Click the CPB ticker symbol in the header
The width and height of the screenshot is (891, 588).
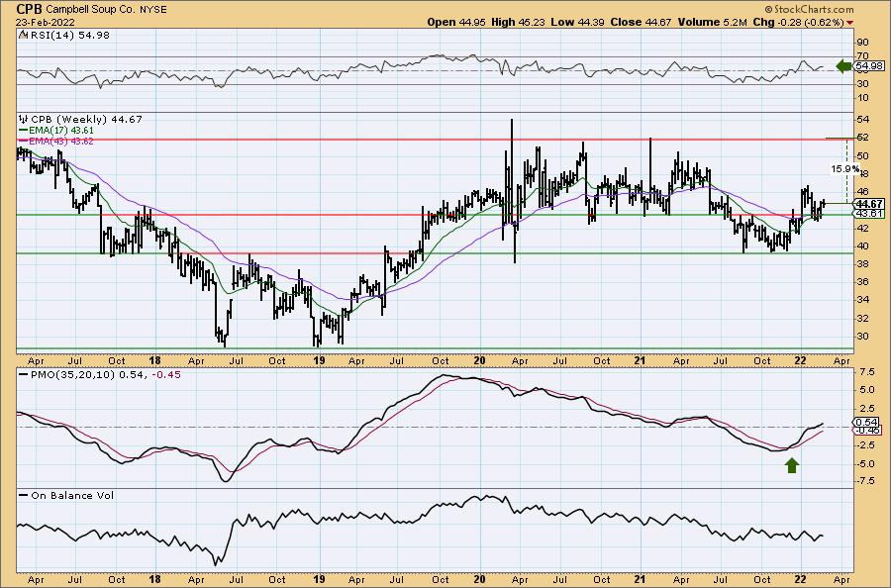point(29,9)
